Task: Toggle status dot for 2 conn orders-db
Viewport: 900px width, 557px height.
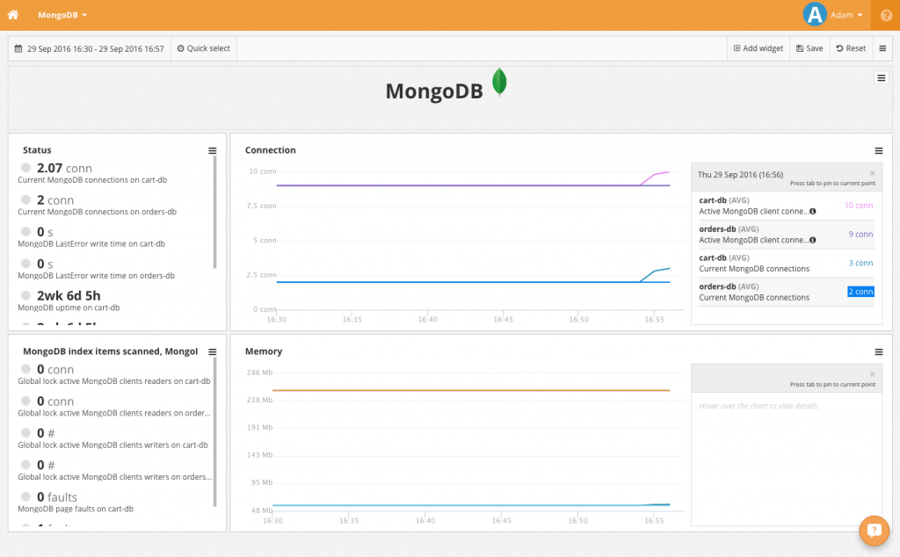Action: pyautogui.click(x=26, y=200)
